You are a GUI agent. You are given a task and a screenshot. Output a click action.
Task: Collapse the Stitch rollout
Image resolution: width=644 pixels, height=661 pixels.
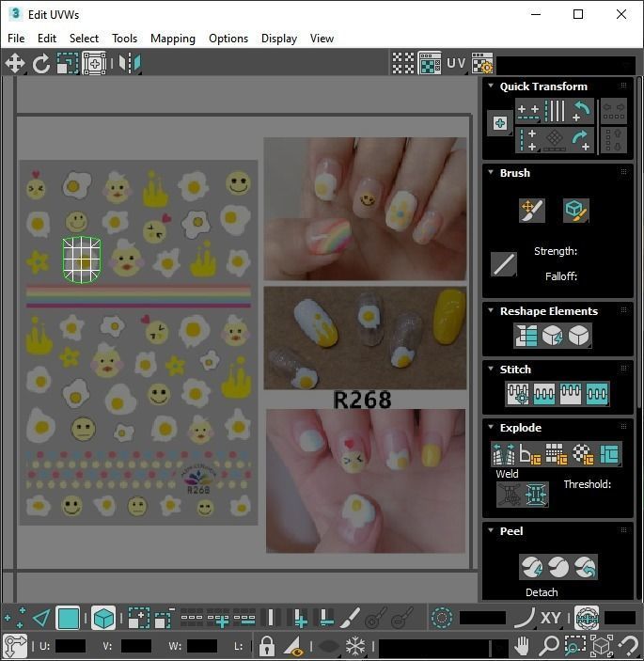[x=491, y=369]
